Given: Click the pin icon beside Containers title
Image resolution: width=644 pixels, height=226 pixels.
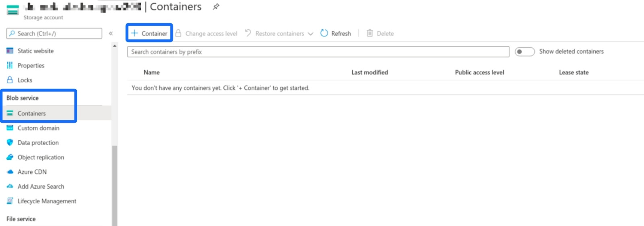Looking at the screenshot, I should pyautogui.click(x=216, y=6).
